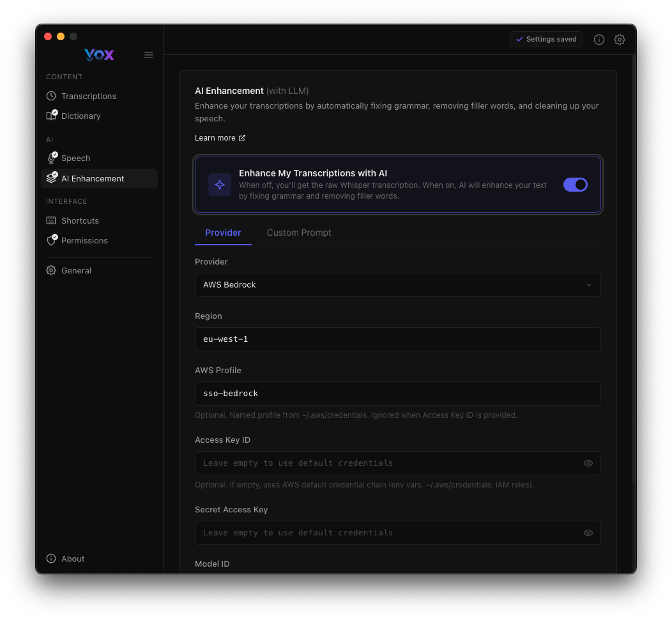Open the info icon at top right
This screenshot has width=672, height=621.
(x=599, y=40)
